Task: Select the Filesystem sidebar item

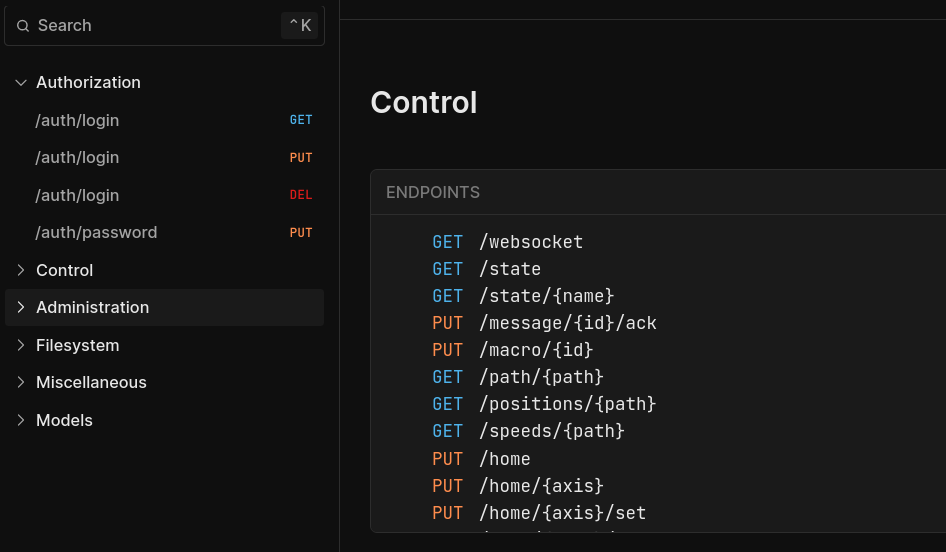Action: (x=164, y=345)
